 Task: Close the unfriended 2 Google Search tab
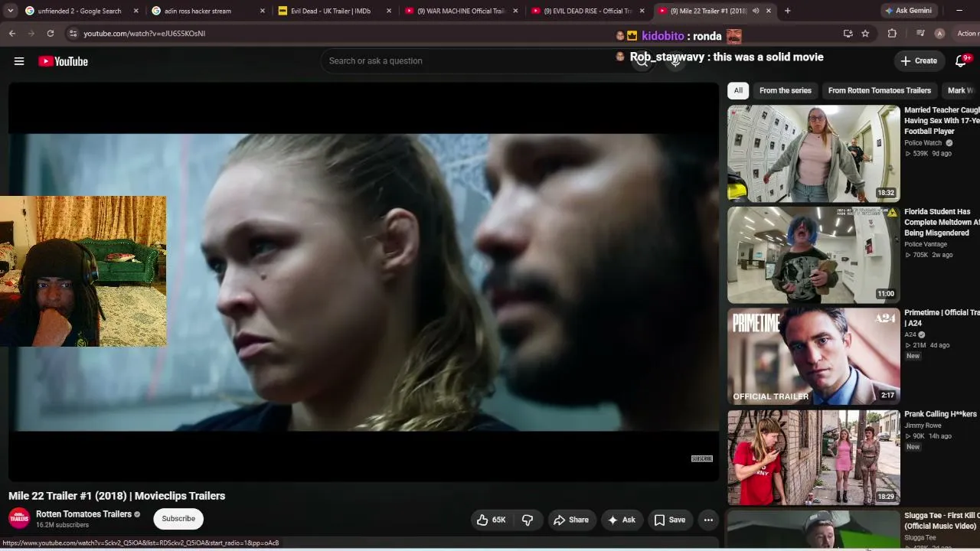pos(136,11)
